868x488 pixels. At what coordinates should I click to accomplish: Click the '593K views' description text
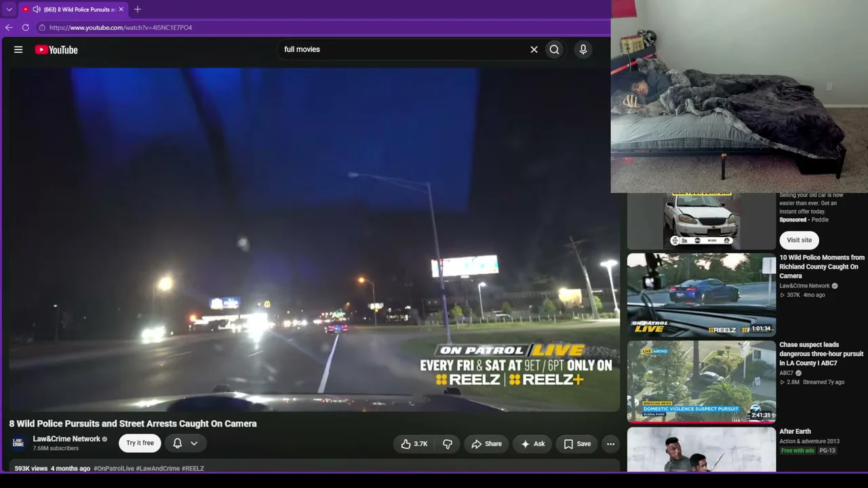click(x=31, y=468)
